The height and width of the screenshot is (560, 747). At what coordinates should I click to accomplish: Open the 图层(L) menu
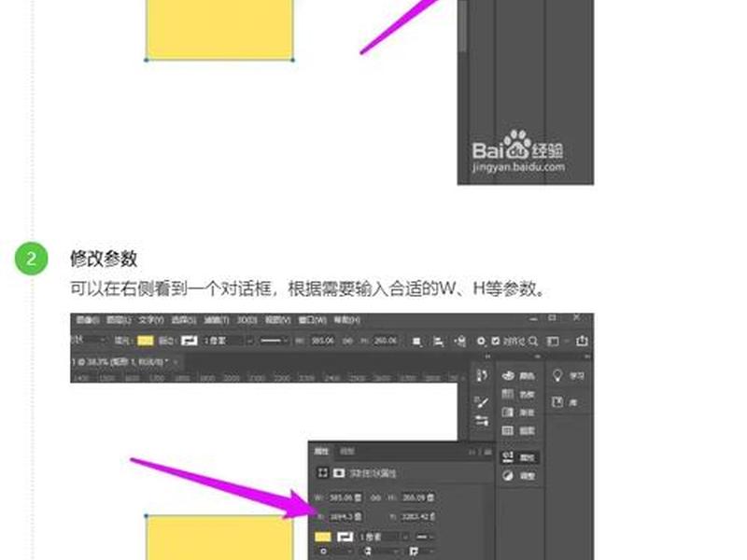[x=119, y=320]
